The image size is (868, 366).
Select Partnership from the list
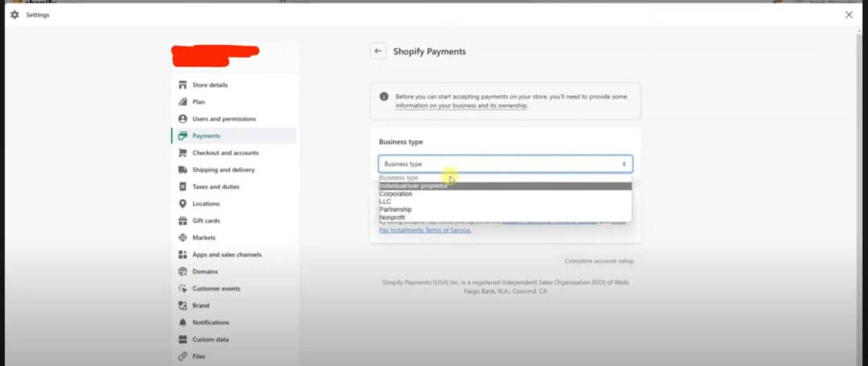[506, 209]
